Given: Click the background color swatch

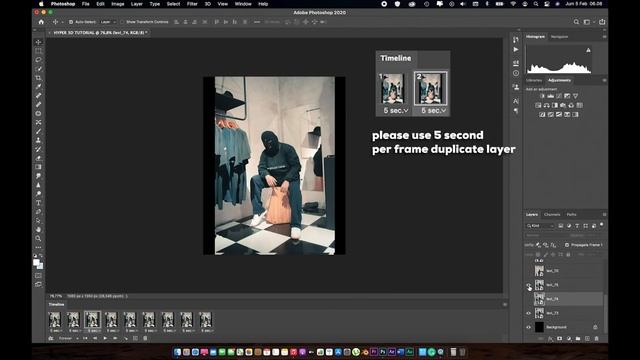Looking at the screenshot, I should click(x=40, y=266).
